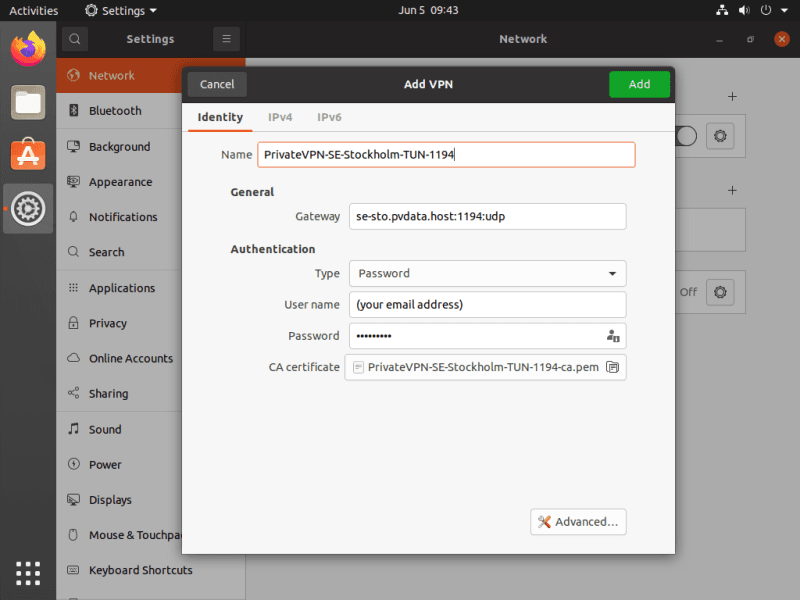Cancel the Add VPN dialog
This screenshot has height=600, width=800.
coord(217,84)
